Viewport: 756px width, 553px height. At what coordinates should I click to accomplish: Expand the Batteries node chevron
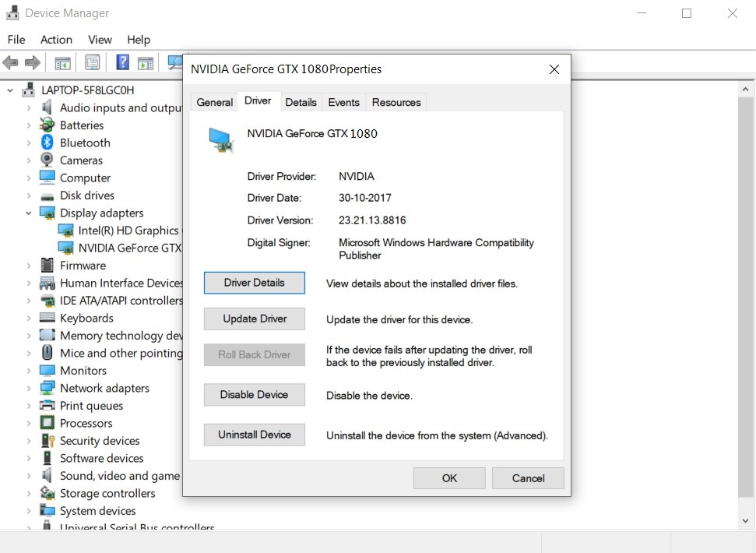click(29, 125)
